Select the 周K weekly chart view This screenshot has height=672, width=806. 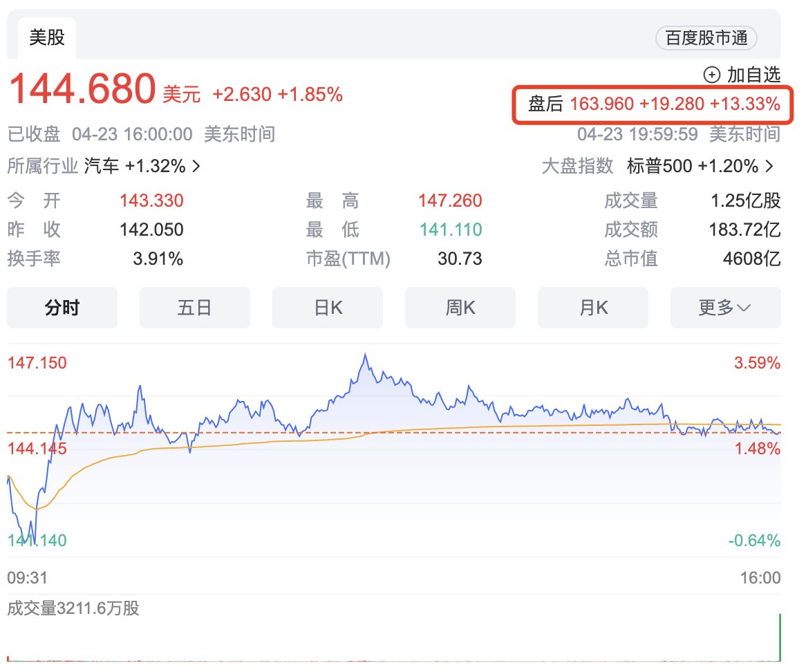pos(460,308)
